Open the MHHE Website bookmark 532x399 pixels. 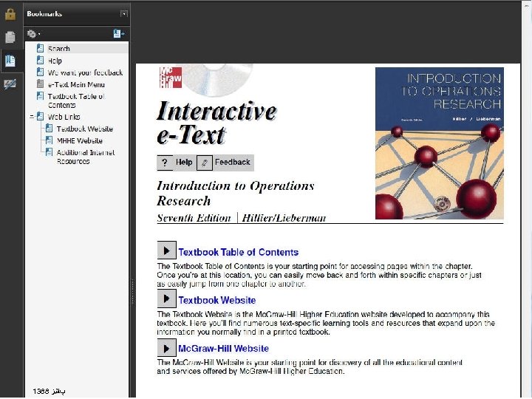[x=79, y=141]
